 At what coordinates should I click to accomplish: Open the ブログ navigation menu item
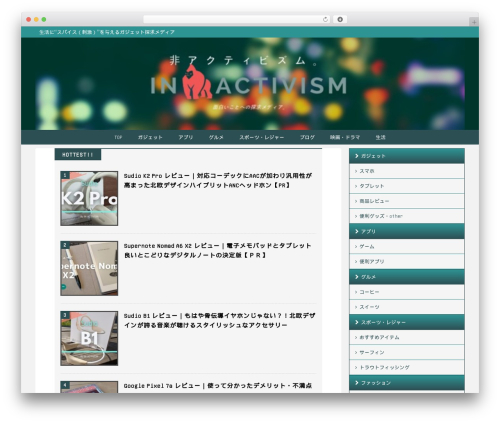coord(307,137)
